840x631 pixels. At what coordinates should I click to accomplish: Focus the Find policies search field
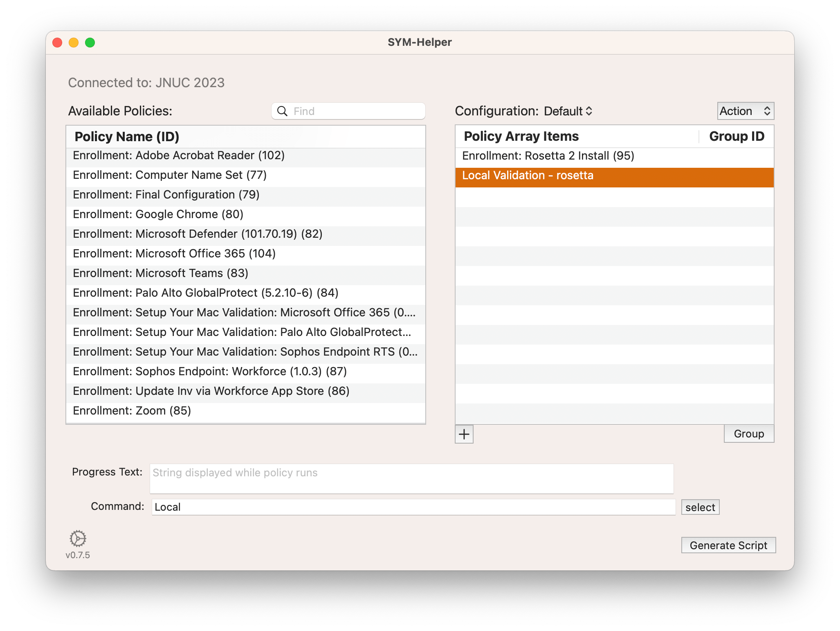point(356,111)
